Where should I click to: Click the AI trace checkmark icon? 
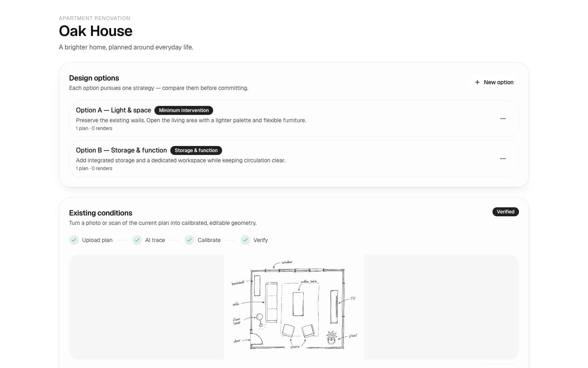tap(137, 240)
